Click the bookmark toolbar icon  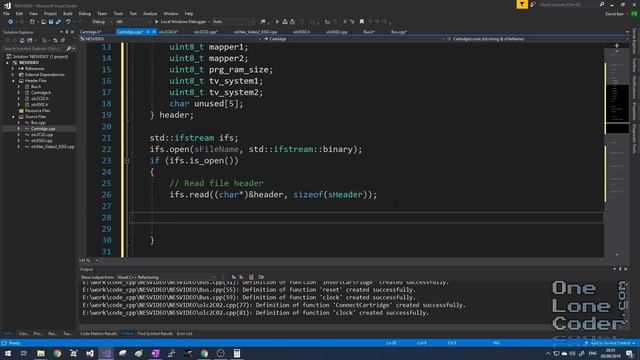point(362,22)
